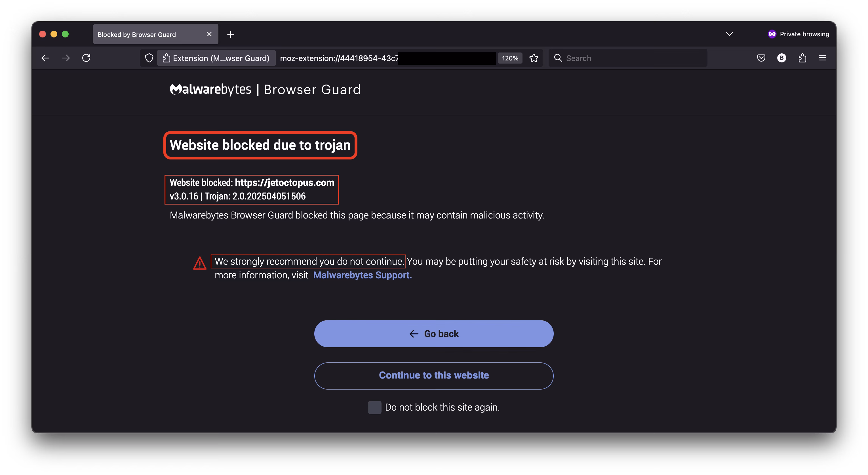The height and width of the screenshot is (475, 868).
Task: Click the Website blocked due to trojan heading
Action: click(x=260, y=145)
